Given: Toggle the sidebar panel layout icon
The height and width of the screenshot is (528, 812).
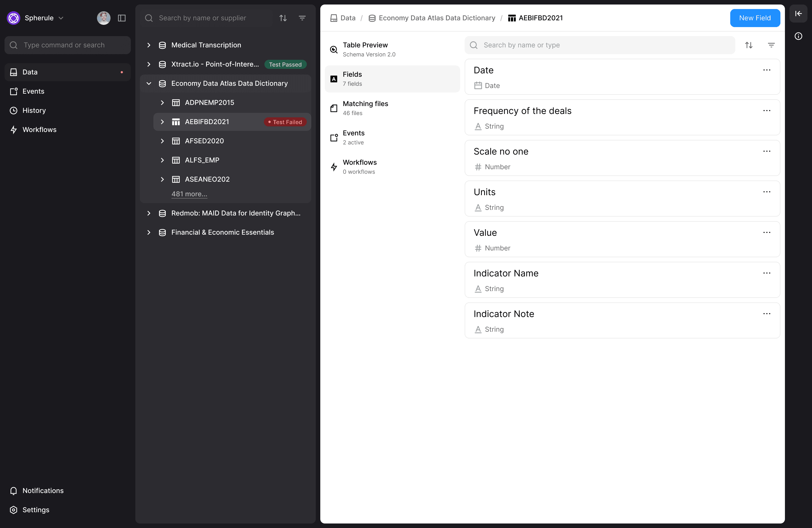Looking at the screenshot, I should 122,18.
